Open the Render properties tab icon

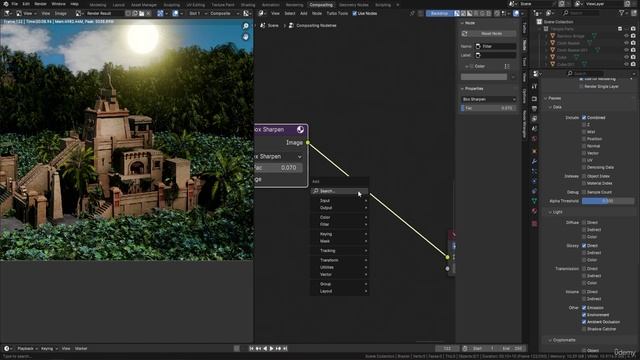point(534,98)
